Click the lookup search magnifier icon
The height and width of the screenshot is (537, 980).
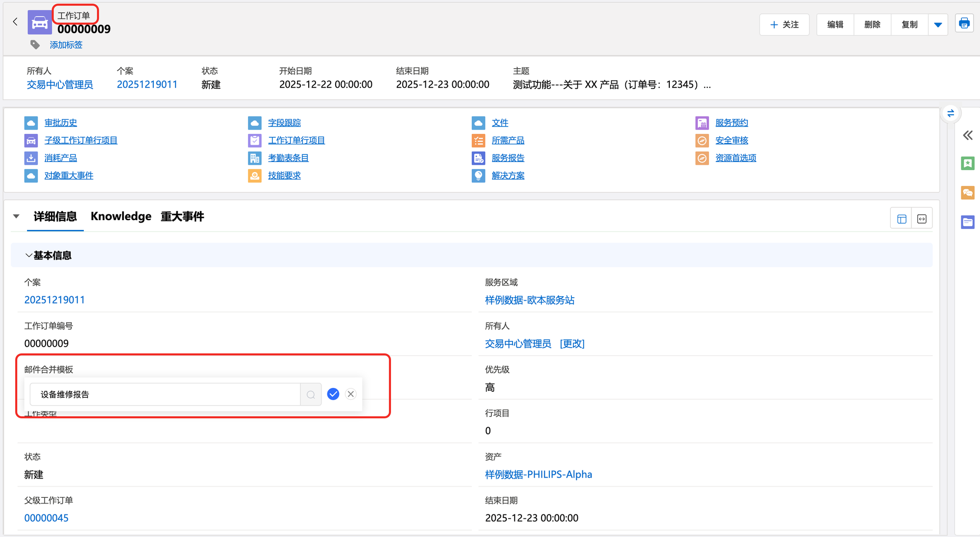(311, 395)
